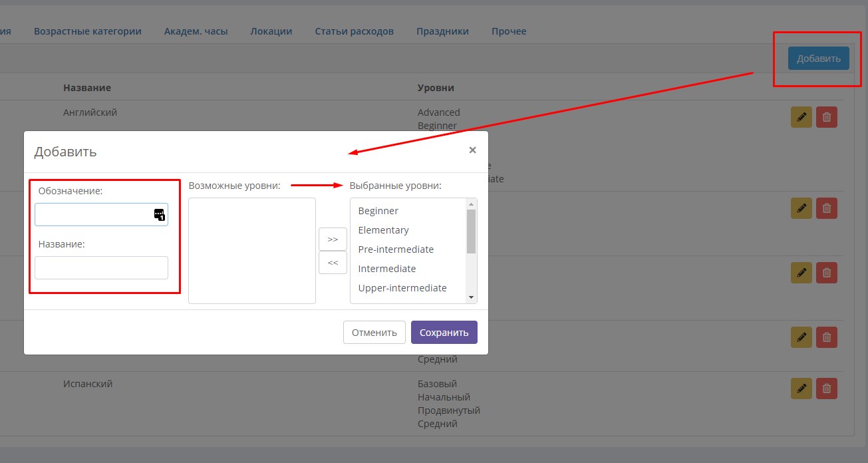Edit the Английский row with the pencil icon

coord(801,117)
